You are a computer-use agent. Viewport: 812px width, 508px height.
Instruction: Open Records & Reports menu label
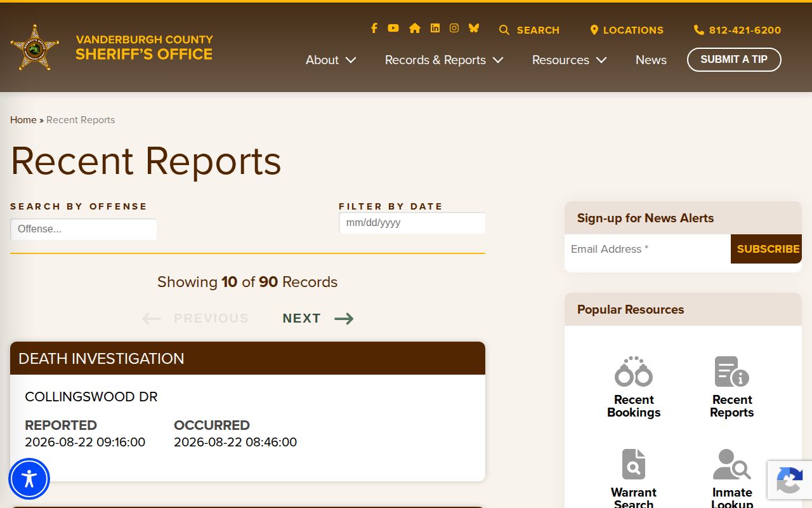[x=435, y=60]
